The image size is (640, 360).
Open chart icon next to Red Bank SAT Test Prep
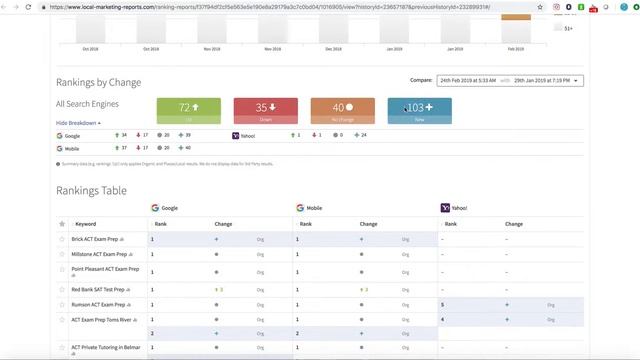pos(128,290)
